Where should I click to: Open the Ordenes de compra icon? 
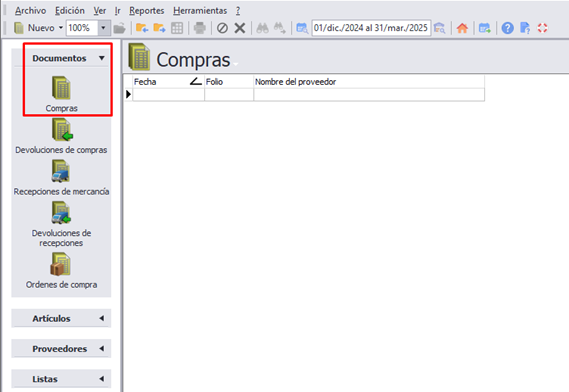click(60, 264)
